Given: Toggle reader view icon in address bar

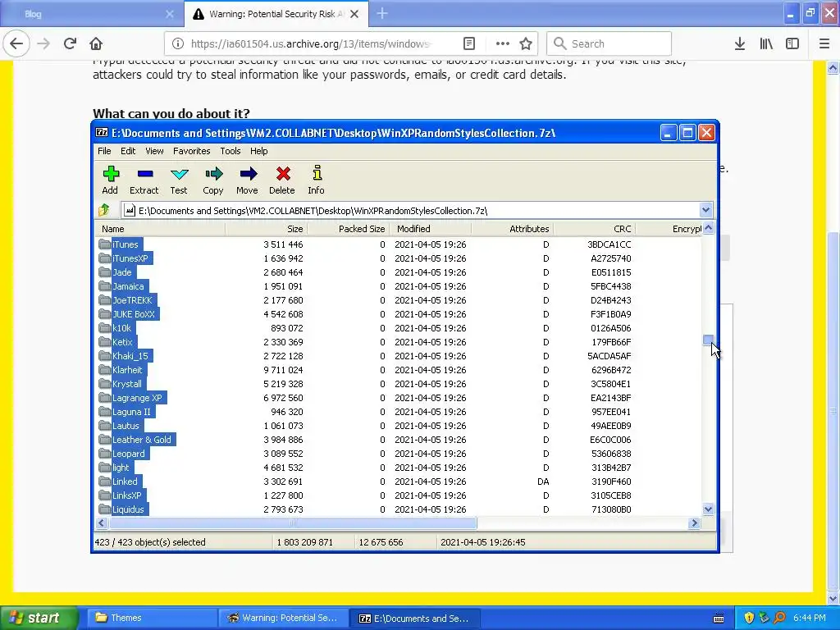Looking at the screenshot, I should [x=468, y=44].
